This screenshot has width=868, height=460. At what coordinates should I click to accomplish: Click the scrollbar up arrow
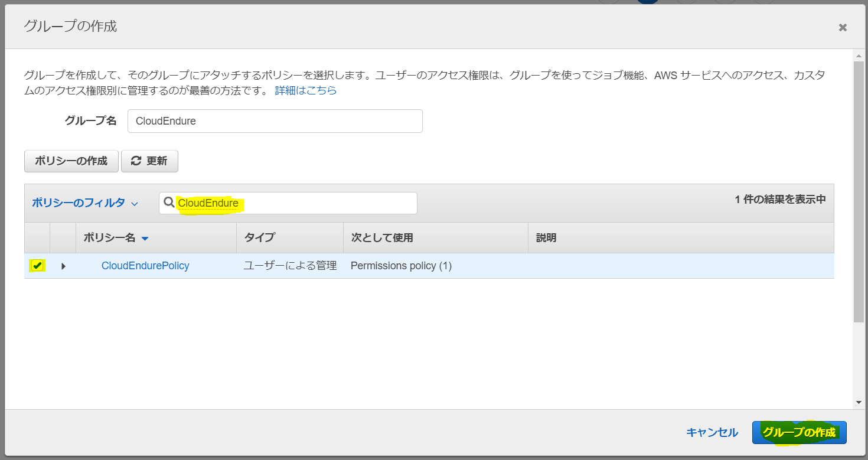[x=859, y=56]
